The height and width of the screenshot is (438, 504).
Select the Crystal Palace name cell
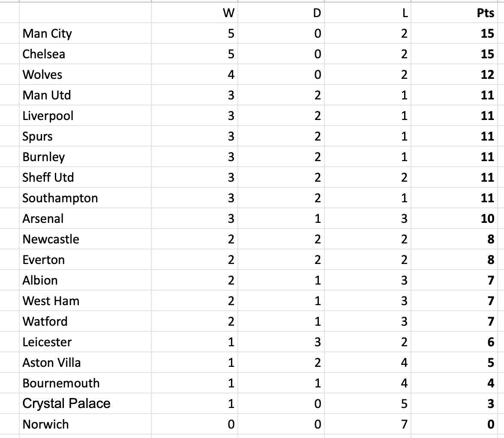point(85,403)
